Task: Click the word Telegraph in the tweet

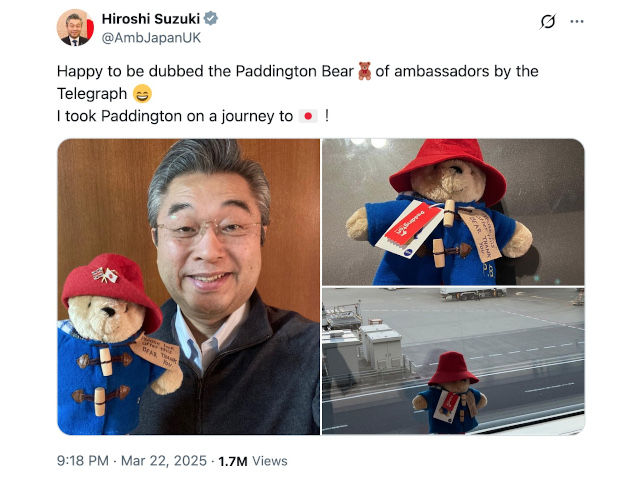Action: (92, 94)
